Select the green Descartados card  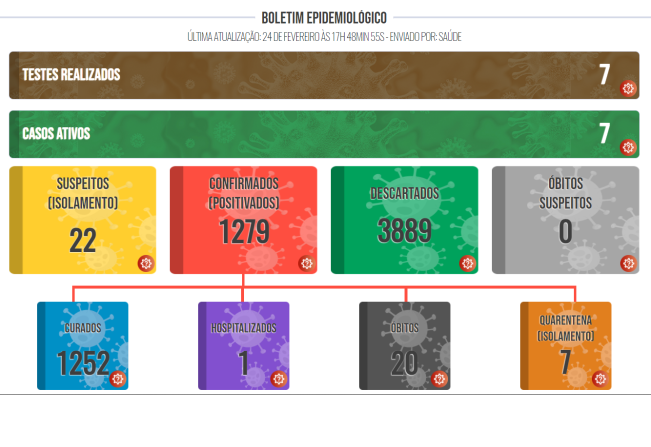tap(404, 220)
